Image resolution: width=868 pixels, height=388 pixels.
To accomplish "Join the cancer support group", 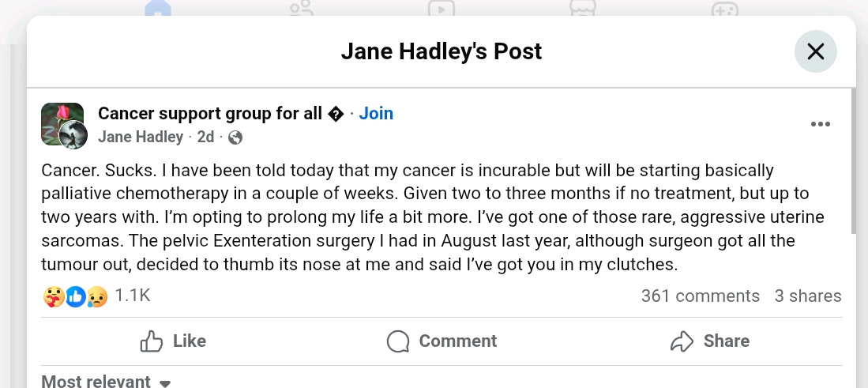I will click(376, 113).
